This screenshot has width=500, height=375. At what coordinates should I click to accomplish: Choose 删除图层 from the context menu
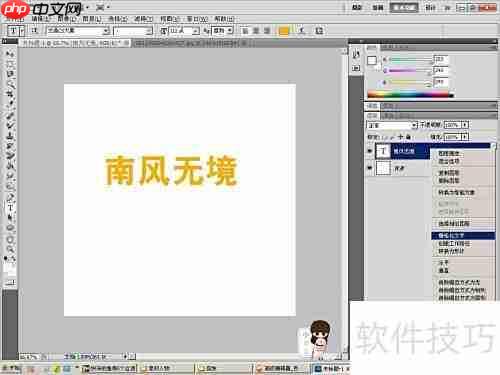tap(449, 181)
